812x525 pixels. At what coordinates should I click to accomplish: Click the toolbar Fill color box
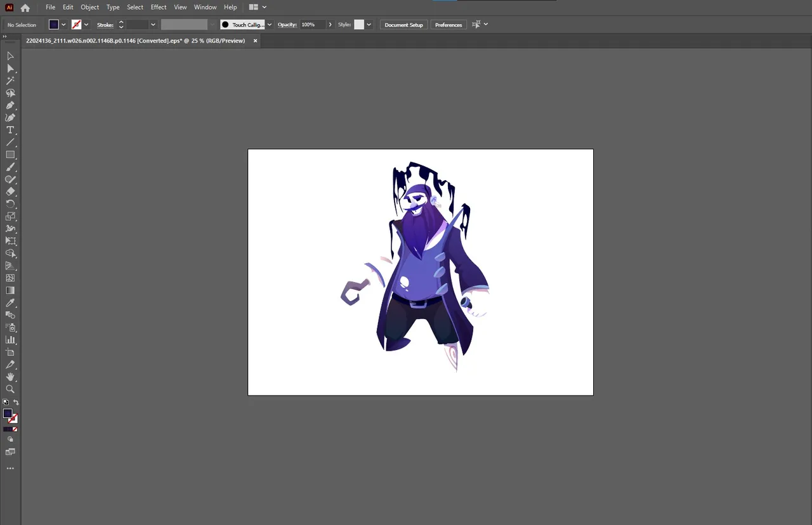(8, 413)
